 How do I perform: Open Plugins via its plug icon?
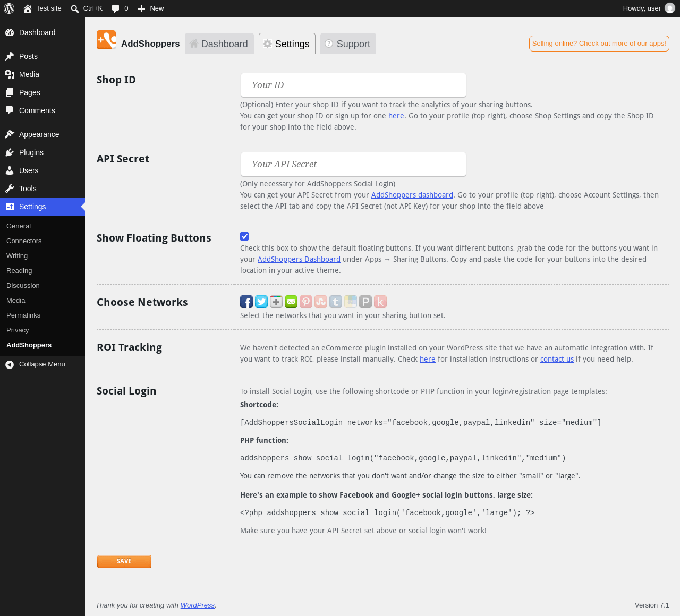(x=10, y=152)
